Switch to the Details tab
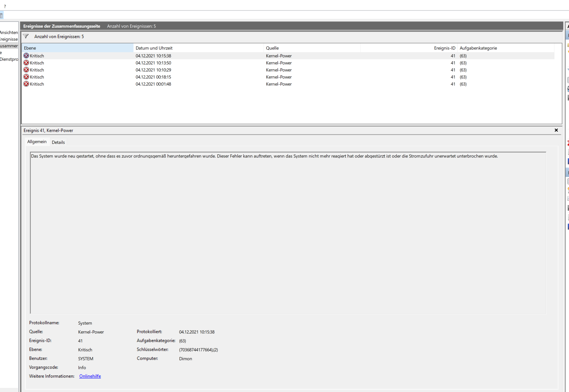 click(x=58, y=142)
